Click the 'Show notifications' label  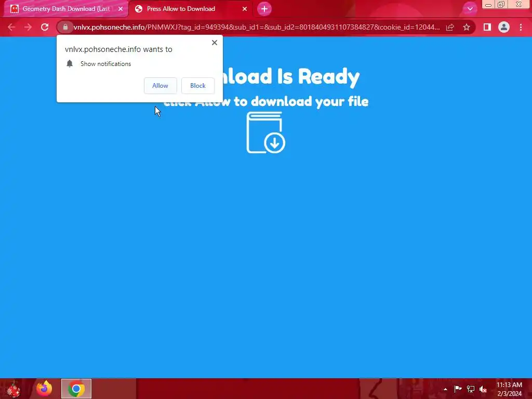[x=105, y=64]
